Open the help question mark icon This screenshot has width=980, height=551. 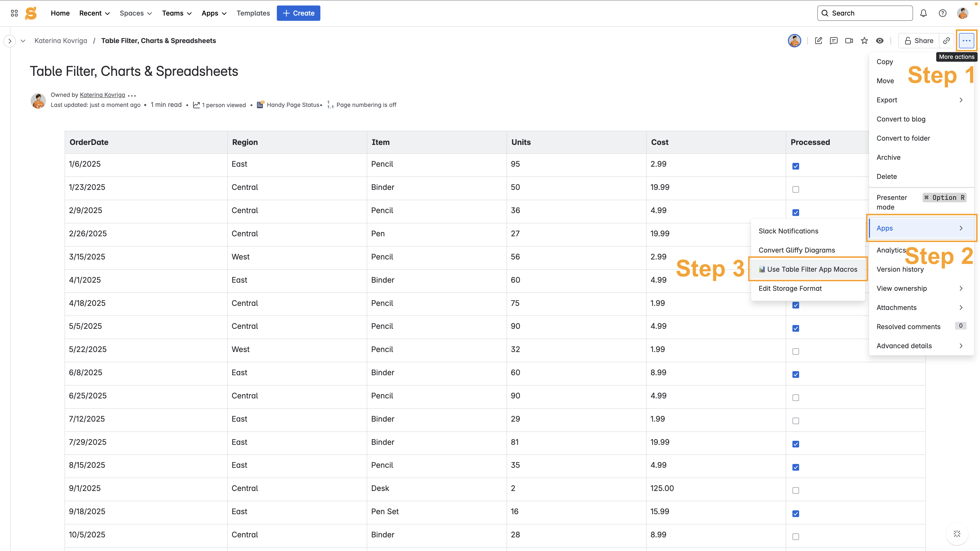point(942,13)
